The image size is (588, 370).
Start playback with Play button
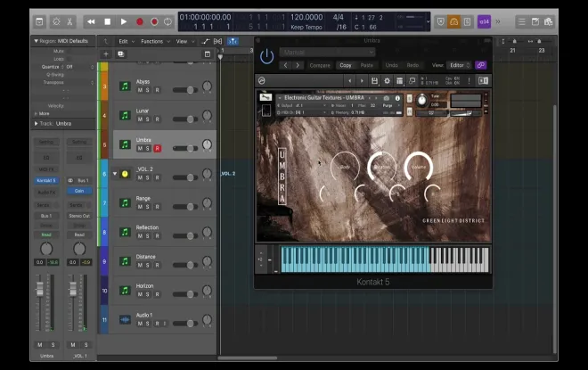(x=123, y=21)
